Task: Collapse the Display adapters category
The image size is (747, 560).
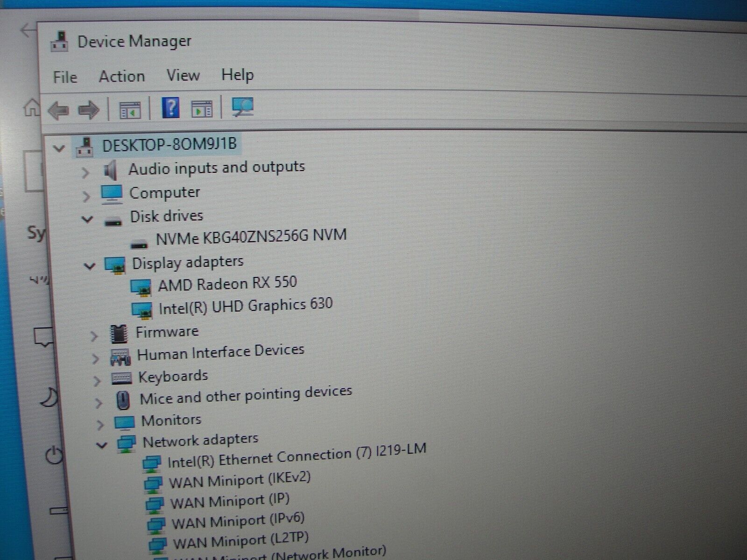Action: [89, 266]
